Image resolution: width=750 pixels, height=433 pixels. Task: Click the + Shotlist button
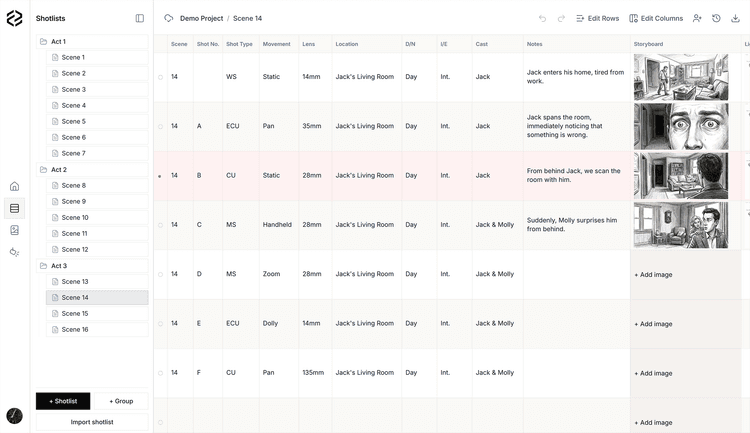[63, 401]
